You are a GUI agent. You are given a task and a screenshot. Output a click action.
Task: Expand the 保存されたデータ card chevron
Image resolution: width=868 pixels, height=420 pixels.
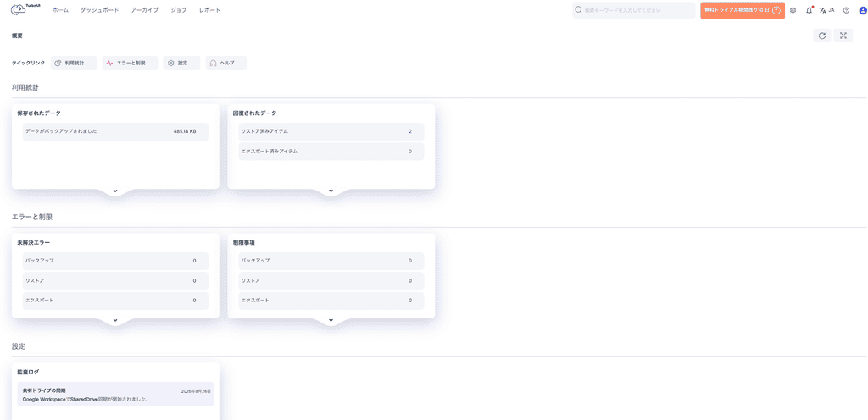click(115, 191)
